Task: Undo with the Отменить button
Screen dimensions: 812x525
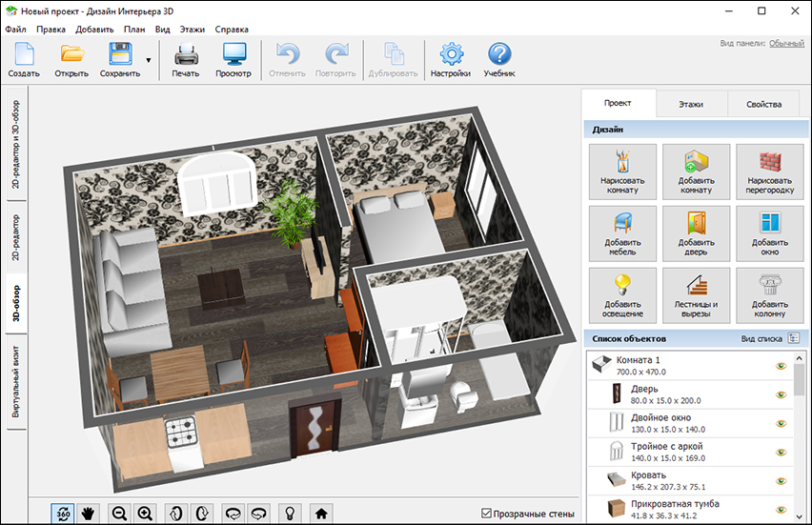Action: click(x=288, y=59)
